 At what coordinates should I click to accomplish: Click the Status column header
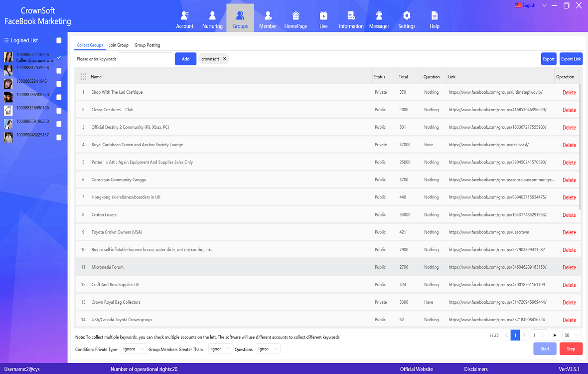coord(380,76)
